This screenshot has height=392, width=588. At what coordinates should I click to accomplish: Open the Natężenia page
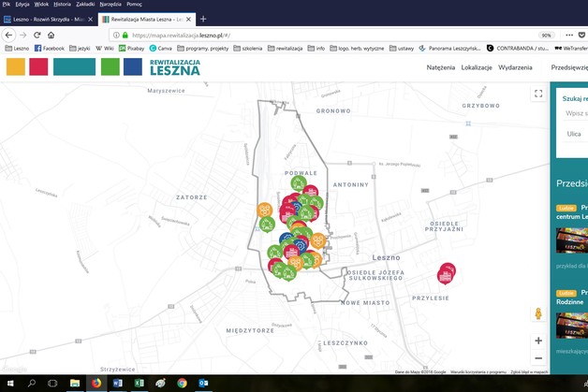point(441,67)
